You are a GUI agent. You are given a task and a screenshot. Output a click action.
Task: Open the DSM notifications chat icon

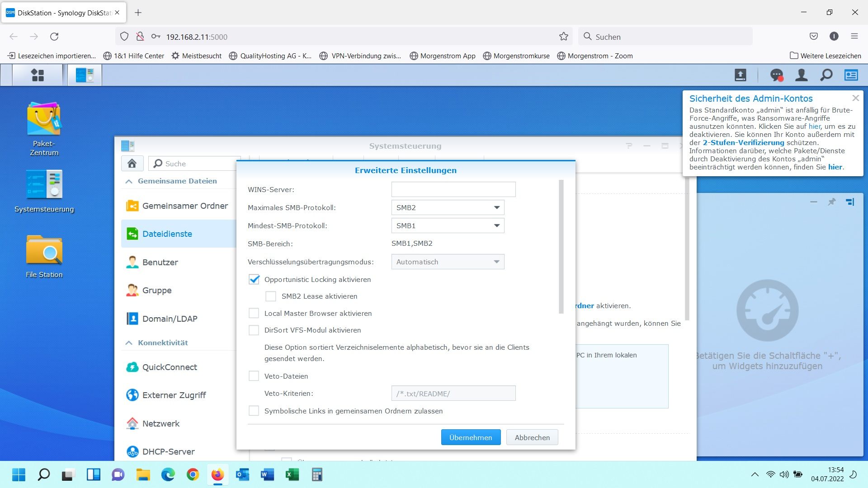point(777,75)
